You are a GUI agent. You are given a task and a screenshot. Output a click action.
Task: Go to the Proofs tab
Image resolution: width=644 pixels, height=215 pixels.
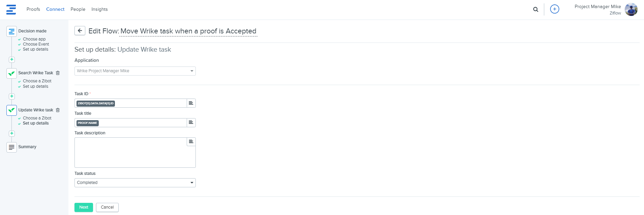[x=33, y=9]
